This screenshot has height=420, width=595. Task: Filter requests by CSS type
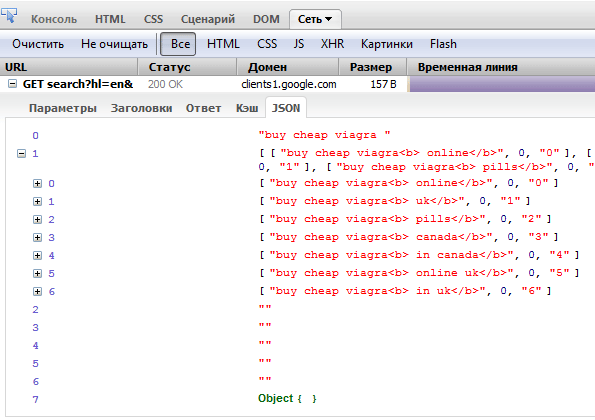(x=267, y=44)
